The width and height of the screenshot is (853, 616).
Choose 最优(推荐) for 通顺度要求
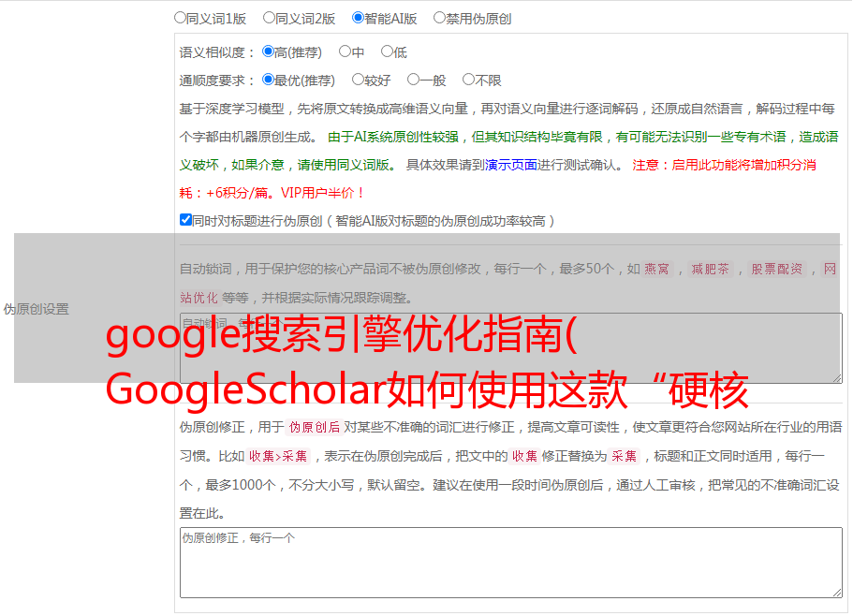[x=268, y=80]
